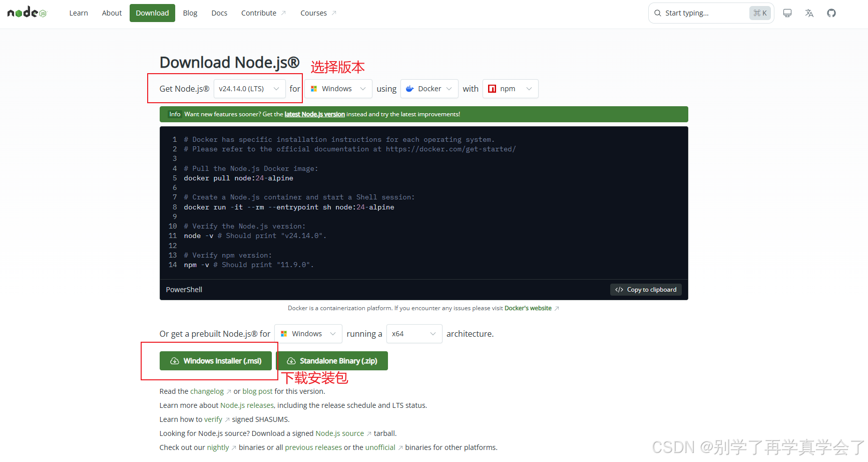Open the previous releases link
This screenshot has width=868, height=462.
pos(313,447)
